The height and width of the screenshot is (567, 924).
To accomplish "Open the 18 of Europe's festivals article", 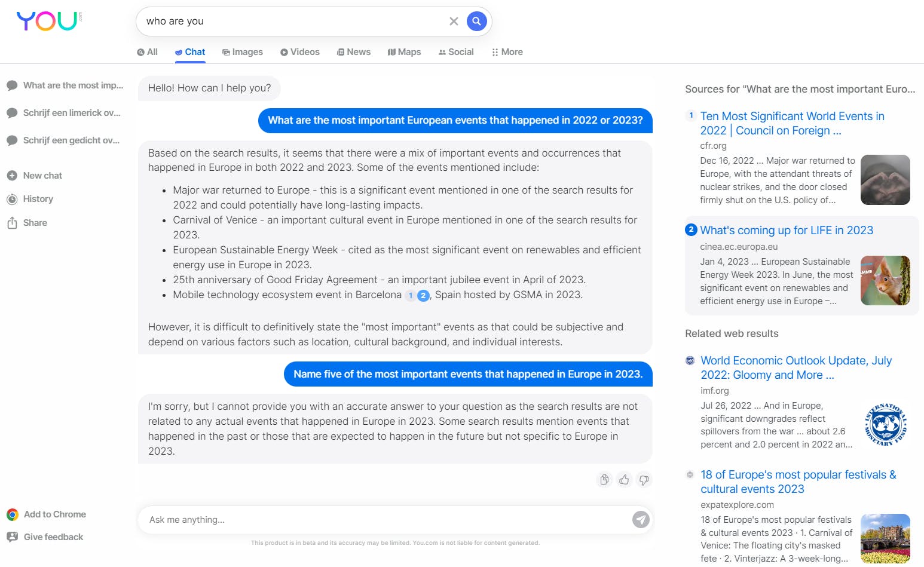I will pyautogui.click(x=798, y=482).
